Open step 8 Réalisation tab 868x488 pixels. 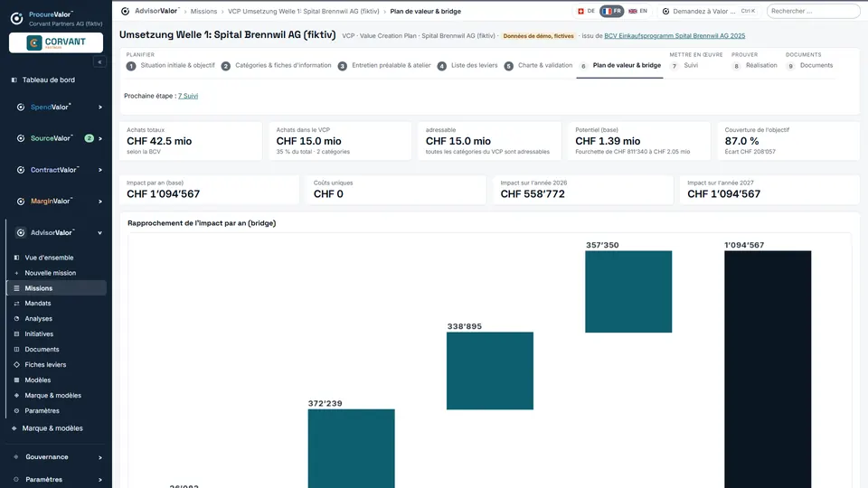click(x=754, y=65)
